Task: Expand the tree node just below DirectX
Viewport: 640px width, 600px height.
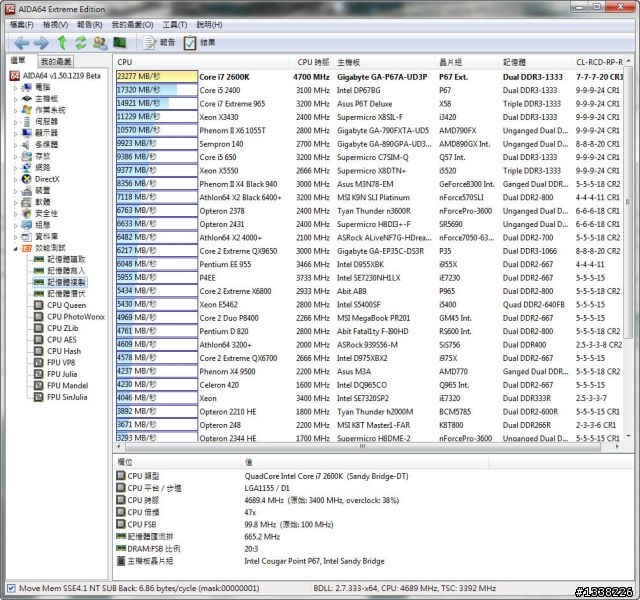Action: [x=16, y=190]
